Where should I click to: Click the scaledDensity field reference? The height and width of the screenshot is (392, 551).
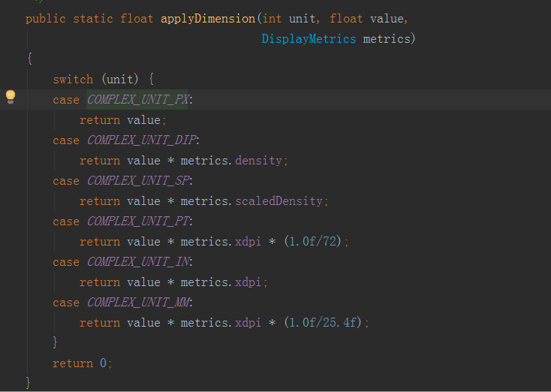279,201
